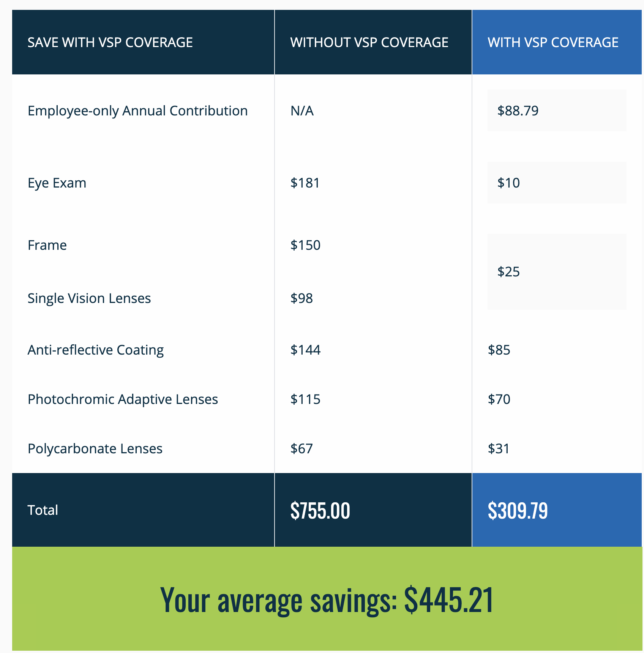Viewport: 644px width, 653px height.
Task: Click the $25 frame and lenses cell
Action: pos(508,272)
